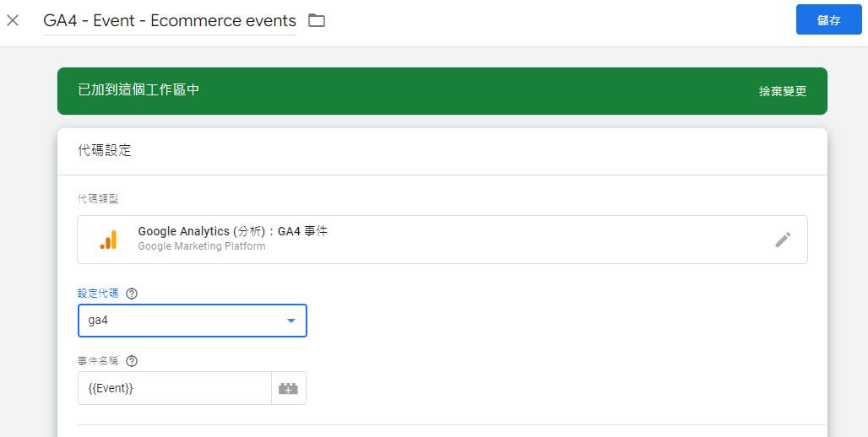Viewport: 868px width, 437px height.
Task: Click the 事件名稱 field label
Action: (x=98, y=361)
